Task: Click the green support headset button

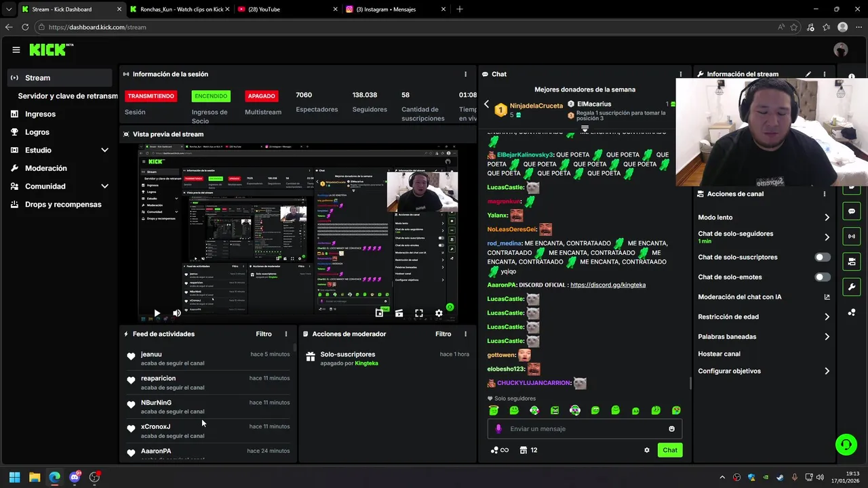Action: [x=846, y=445]
